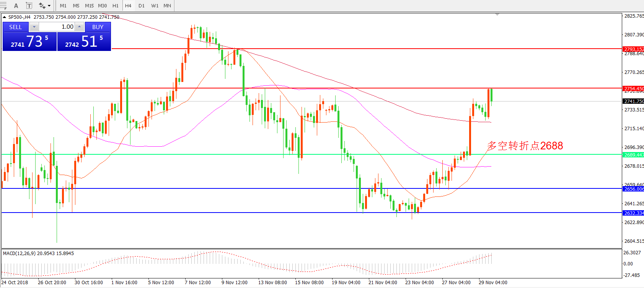Click the Arrows objects tool icon
The height and width of the screenshot is (288, 644).
tap(42, 6)
